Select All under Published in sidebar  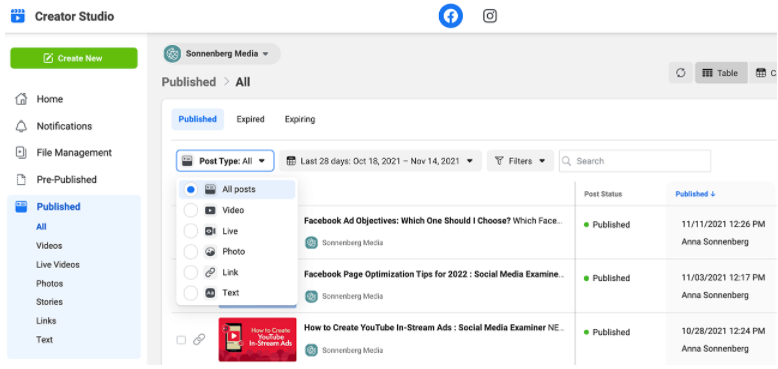[x=41, y=227]
